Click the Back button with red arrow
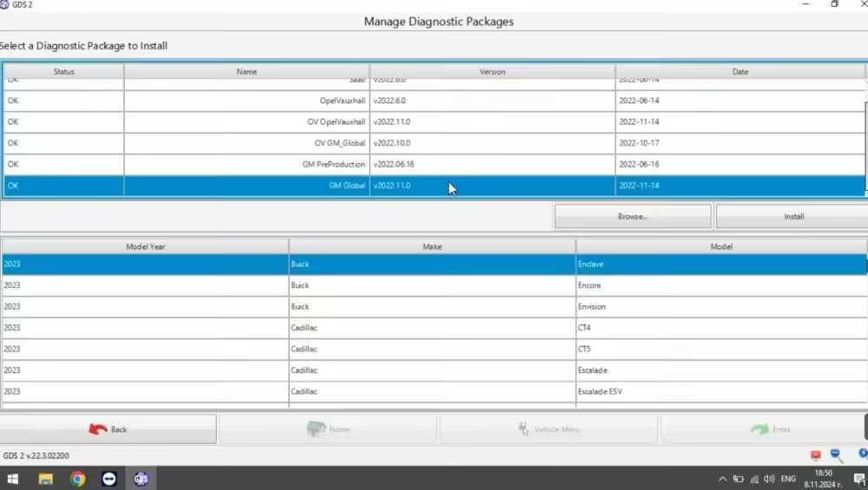Screen dimensions: 868x490 coord(108,429)
